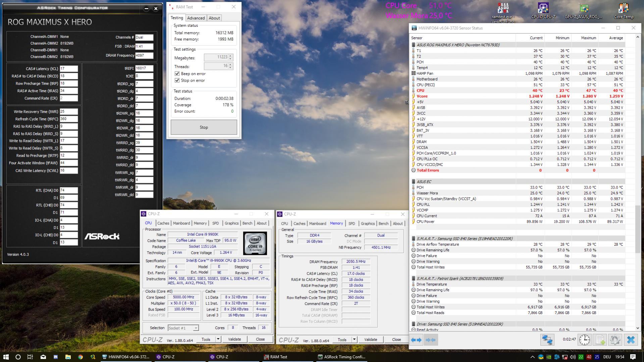Open Cortana search circle in taskbar

click(18, 357)
